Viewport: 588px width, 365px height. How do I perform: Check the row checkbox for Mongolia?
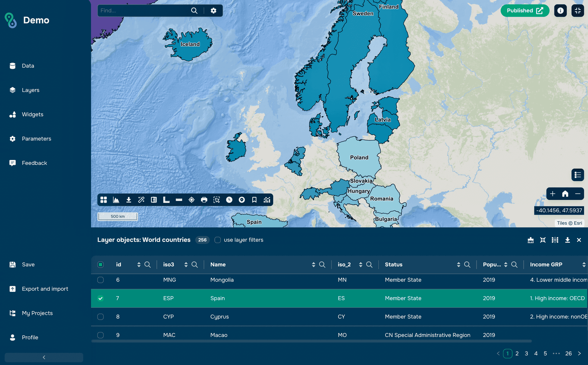click(100, 280)
